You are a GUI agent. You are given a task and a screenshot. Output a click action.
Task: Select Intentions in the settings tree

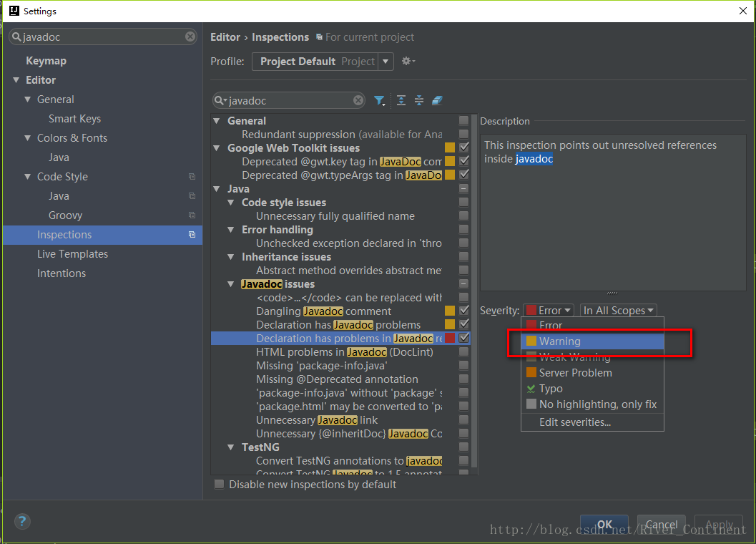click(62, 273)
